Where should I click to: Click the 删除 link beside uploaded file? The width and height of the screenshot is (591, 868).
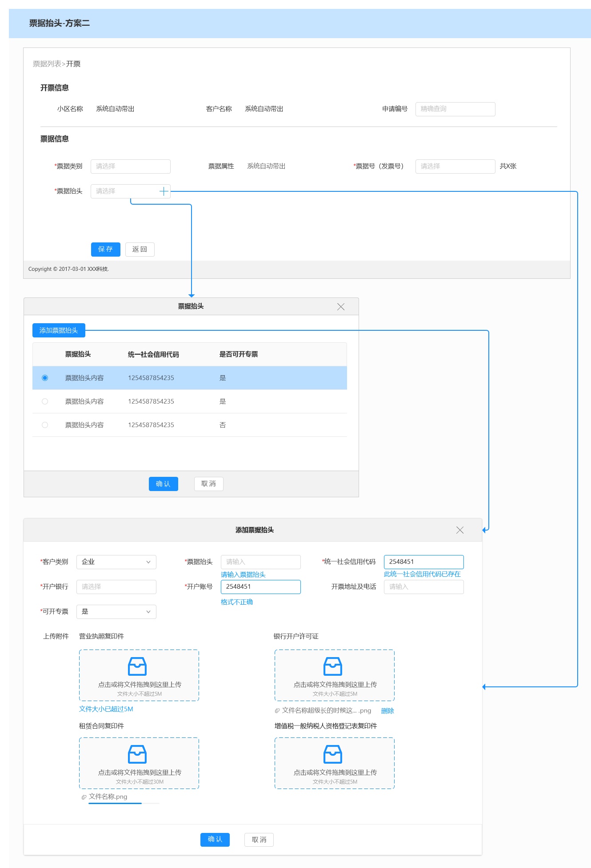[x=387, y=711]
